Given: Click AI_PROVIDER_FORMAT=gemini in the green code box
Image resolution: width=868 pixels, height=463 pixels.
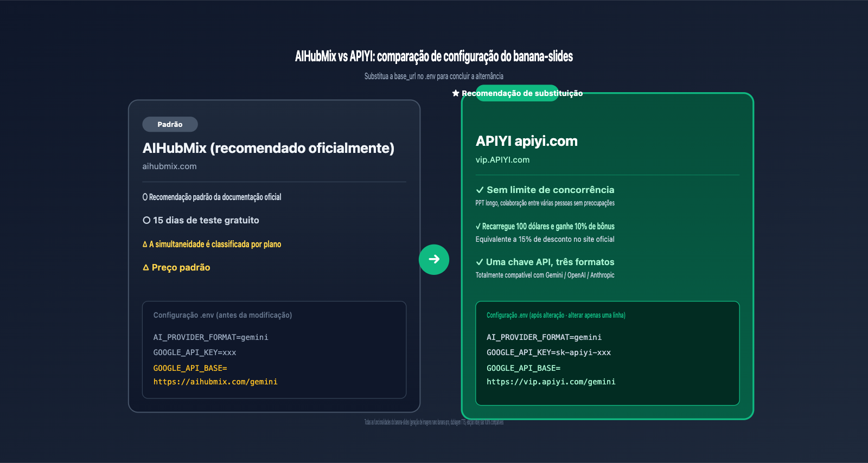Looking at the screenshot, I should pos(544,337).
